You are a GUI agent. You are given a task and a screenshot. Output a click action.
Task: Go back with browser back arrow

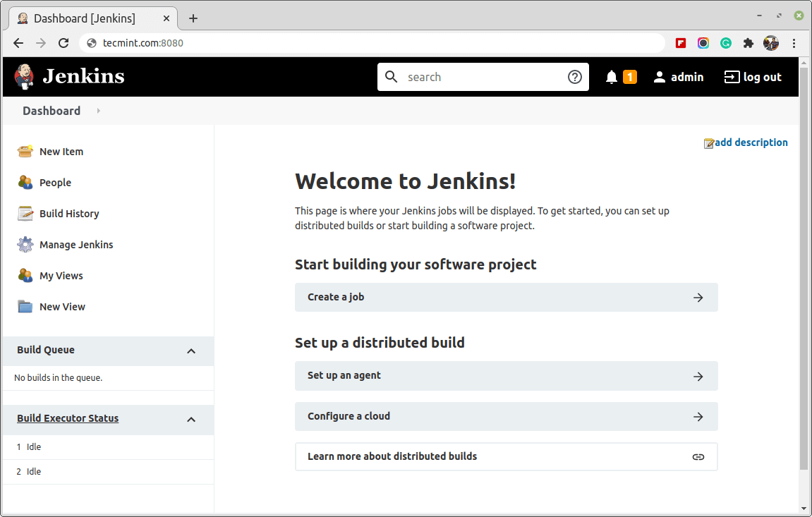[18, 43]
